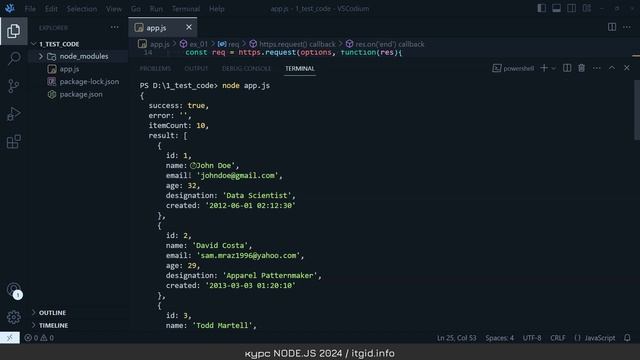
Task: Open the Manage gear icon
Action: click(13, 317)
